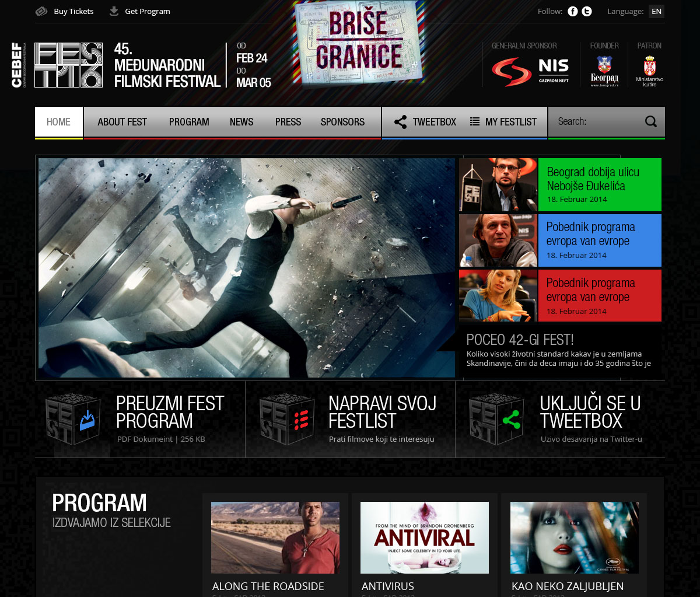Open the News menu item

click(x=242, y=122)
